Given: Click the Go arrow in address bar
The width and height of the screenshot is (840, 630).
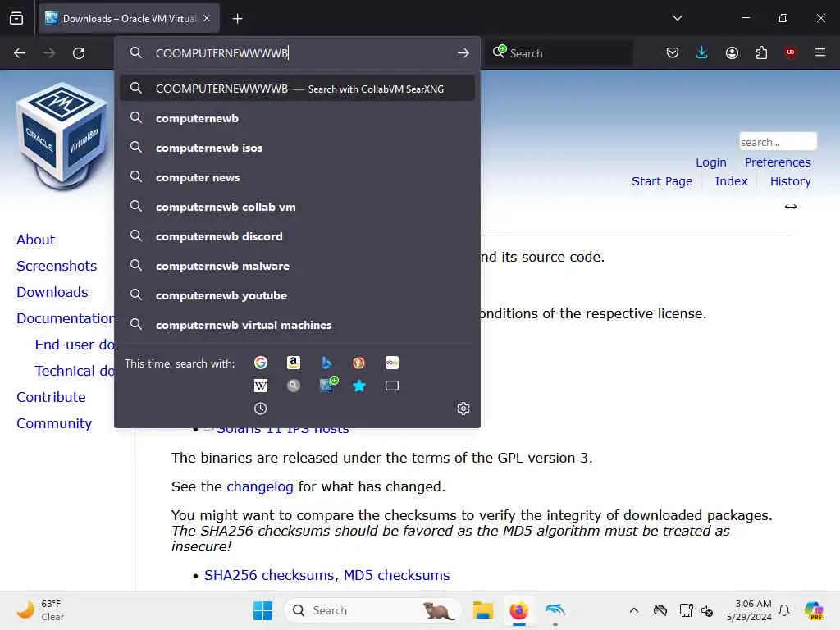Looking at the screenshot, I should tap(463, 53).
